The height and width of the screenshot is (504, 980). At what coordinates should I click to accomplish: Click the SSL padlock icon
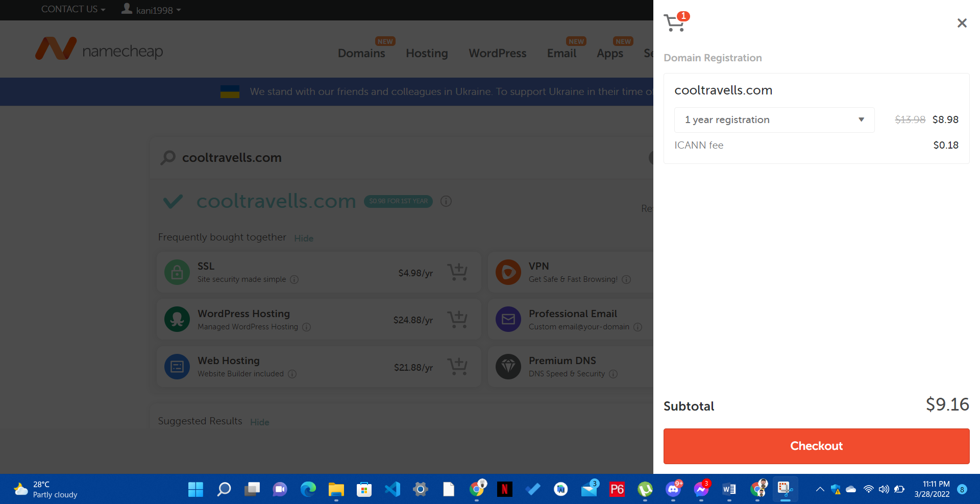(177, 272)
